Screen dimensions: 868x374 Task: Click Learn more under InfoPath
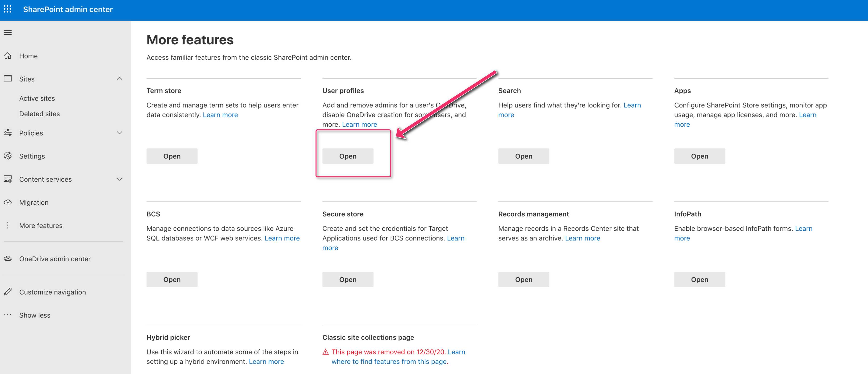(804, 228)
